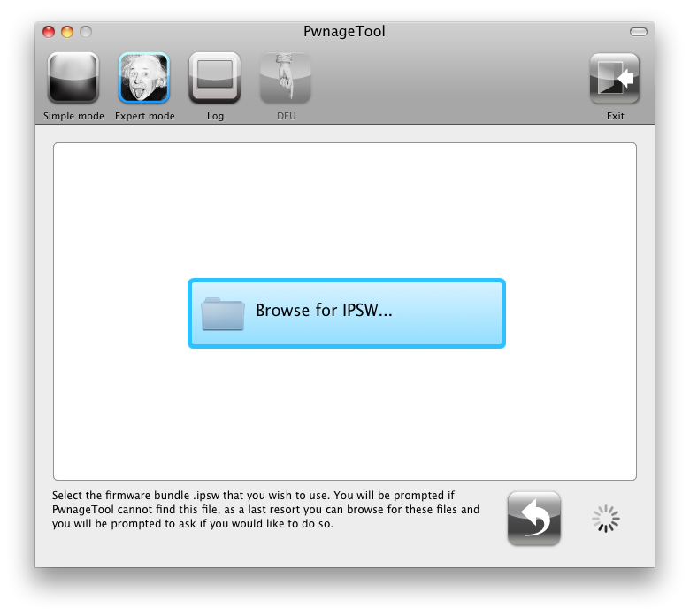Click the gray zoom button in title bar
The image size is (690, 616).
click(85, 32)
